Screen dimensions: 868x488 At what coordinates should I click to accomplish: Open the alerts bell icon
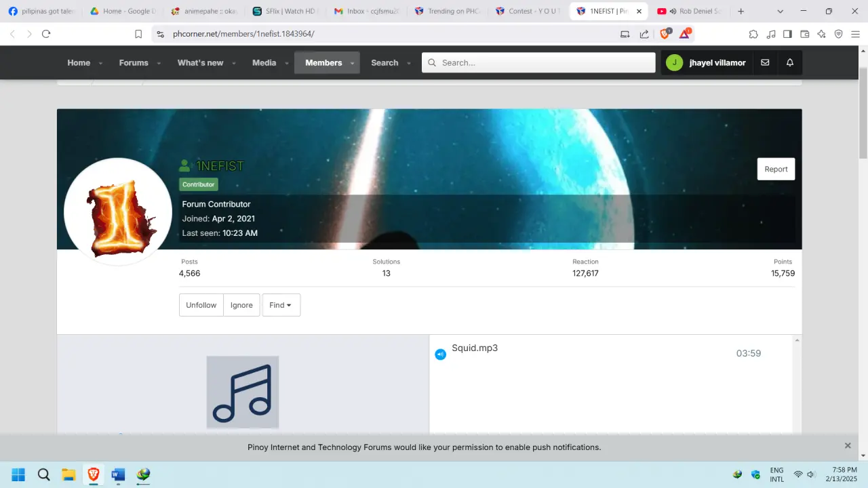click(790, 62)
